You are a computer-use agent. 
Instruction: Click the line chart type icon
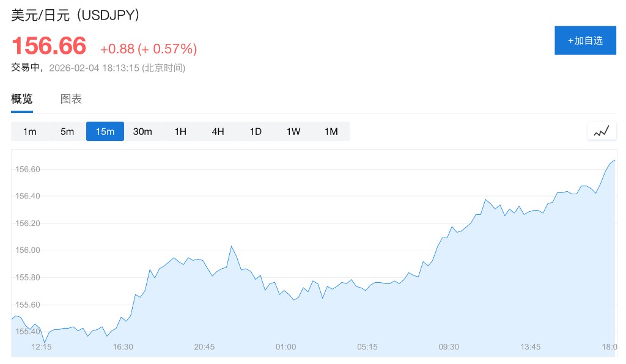click(602, 131)
